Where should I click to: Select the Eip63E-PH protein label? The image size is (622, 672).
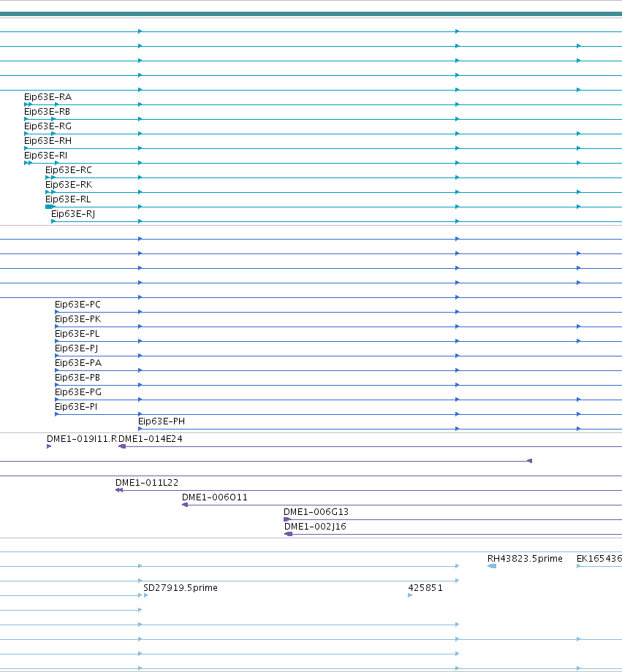pos(162,421)
